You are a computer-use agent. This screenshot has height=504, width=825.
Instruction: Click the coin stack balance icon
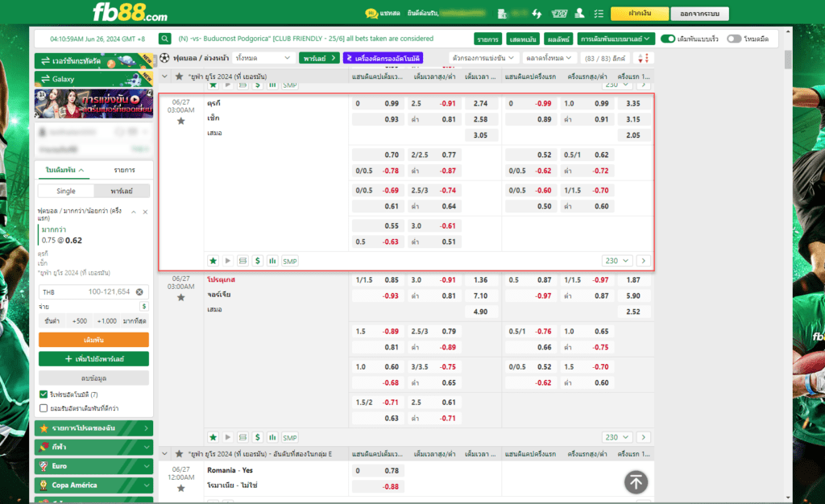502,14
